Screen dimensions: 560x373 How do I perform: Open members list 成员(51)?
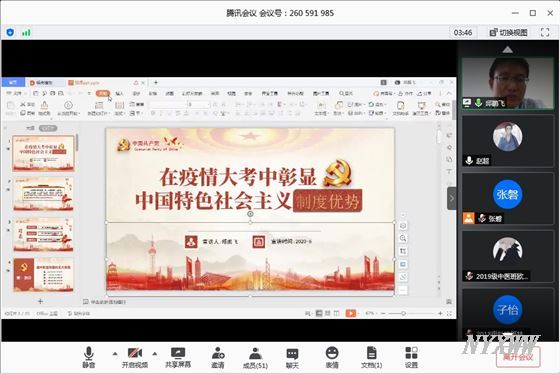255,357
